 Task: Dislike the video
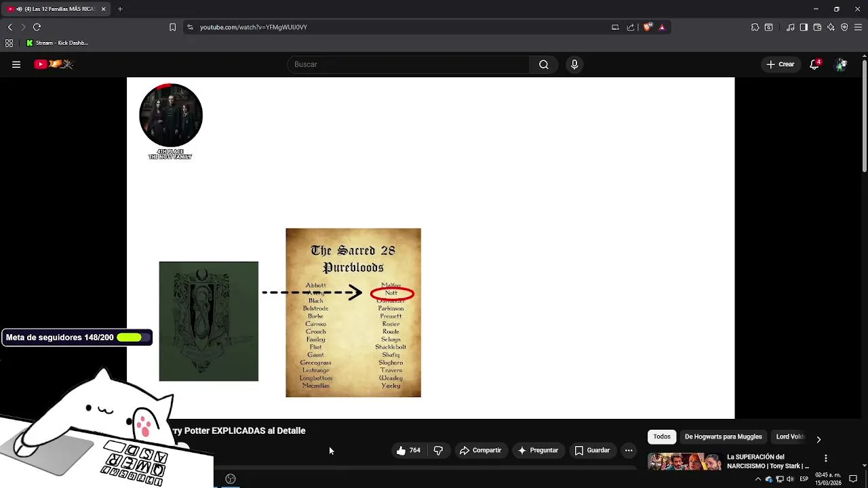pos(438,450)
